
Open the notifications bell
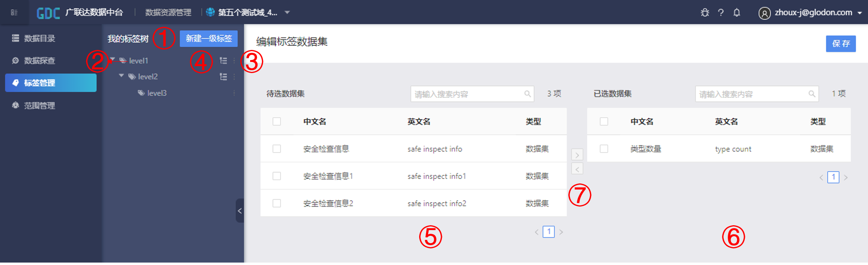[737, 13]
